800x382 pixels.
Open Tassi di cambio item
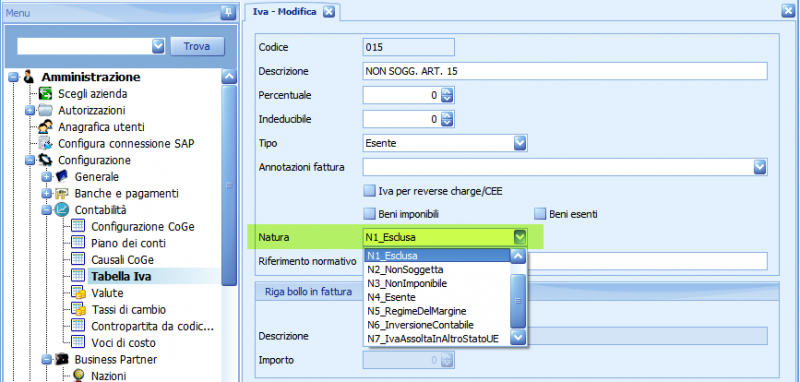click(x=129, y=310)
